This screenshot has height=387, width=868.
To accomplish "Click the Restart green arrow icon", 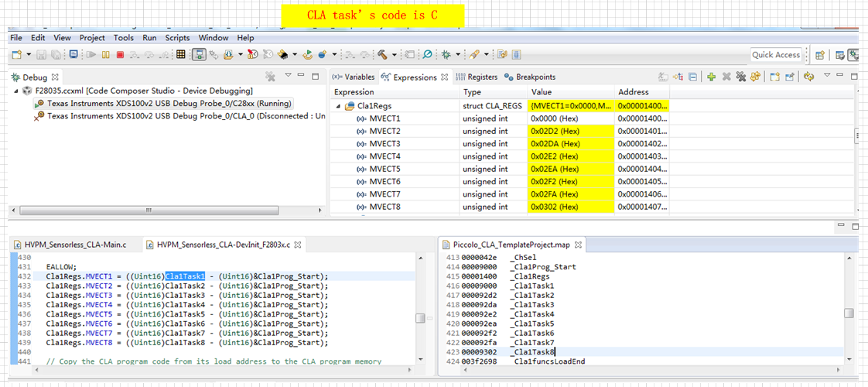I will (308, 55).
